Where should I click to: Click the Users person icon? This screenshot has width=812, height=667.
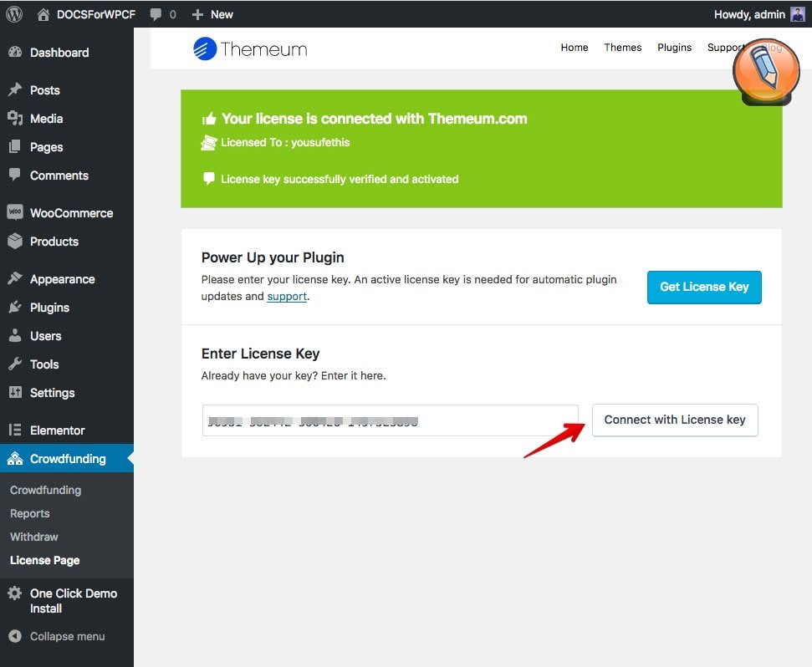tap(15, 335)
